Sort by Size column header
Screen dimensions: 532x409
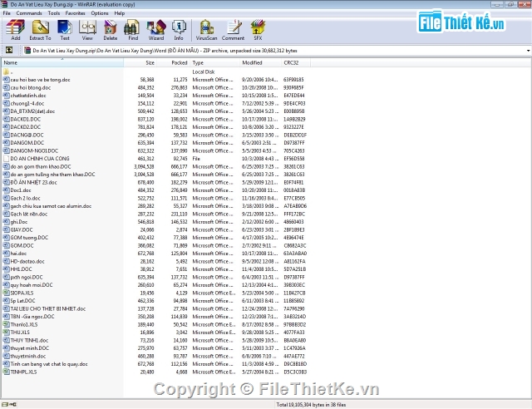pos(140,63)
